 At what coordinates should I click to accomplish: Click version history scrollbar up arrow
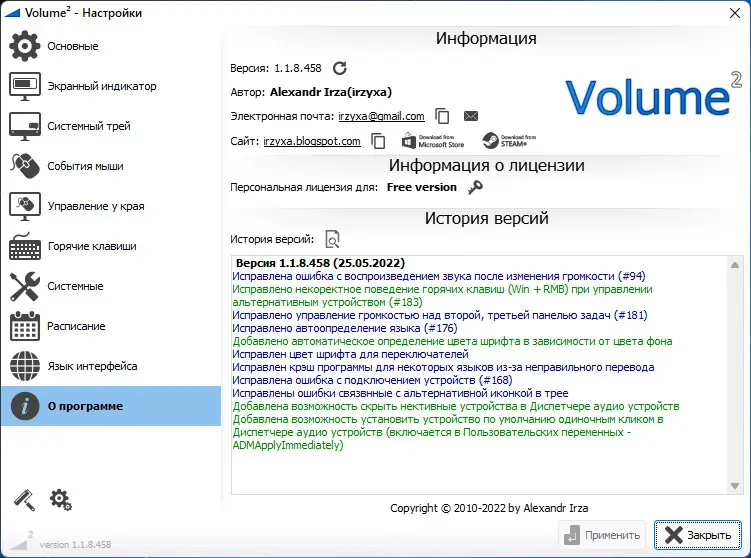pos(735,265)
